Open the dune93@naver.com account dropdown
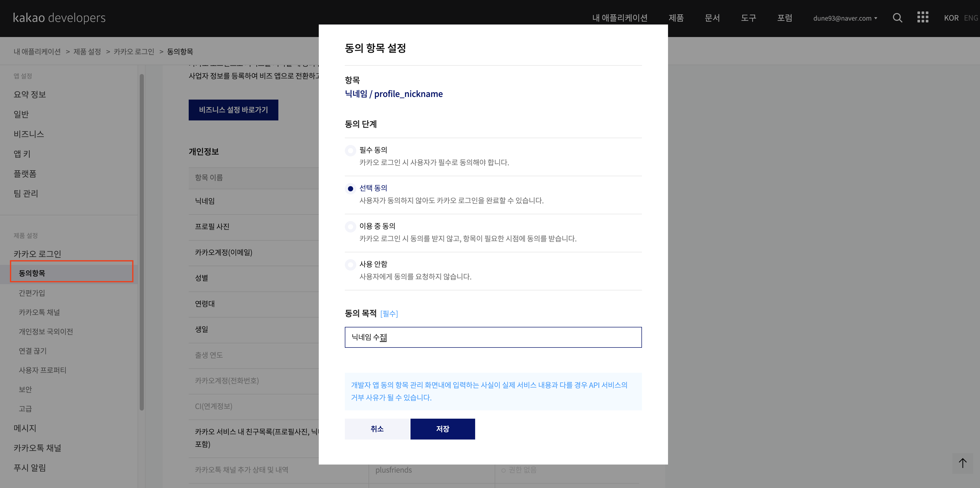Image resolution: width=980 pixels, height=488 pixels. (x=845, y=18)
